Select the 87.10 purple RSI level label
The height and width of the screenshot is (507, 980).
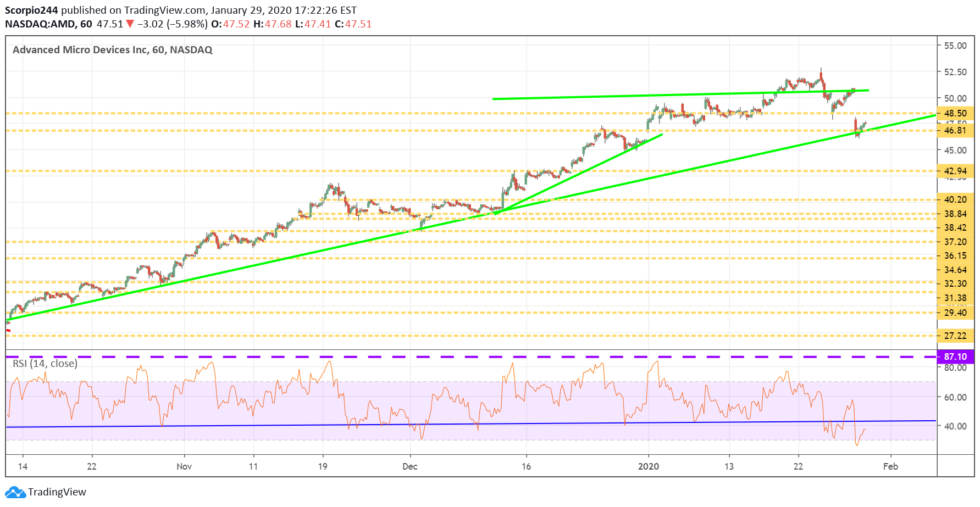click(x=955, y=356)
